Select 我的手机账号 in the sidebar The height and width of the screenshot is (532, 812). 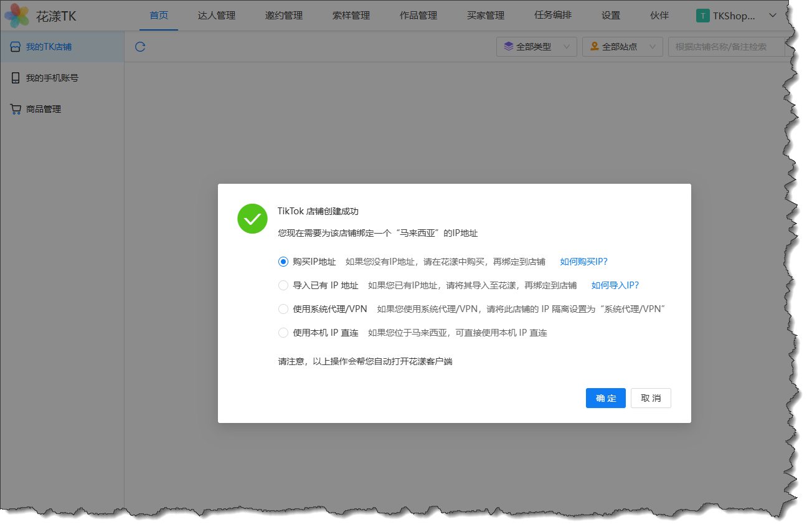click(62, 78)
